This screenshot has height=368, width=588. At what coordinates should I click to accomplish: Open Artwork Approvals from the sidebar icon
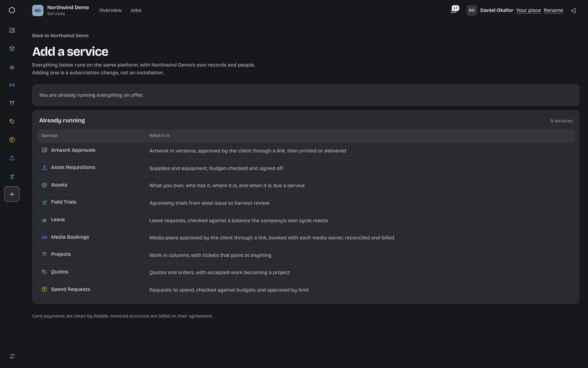click(12, 30)
